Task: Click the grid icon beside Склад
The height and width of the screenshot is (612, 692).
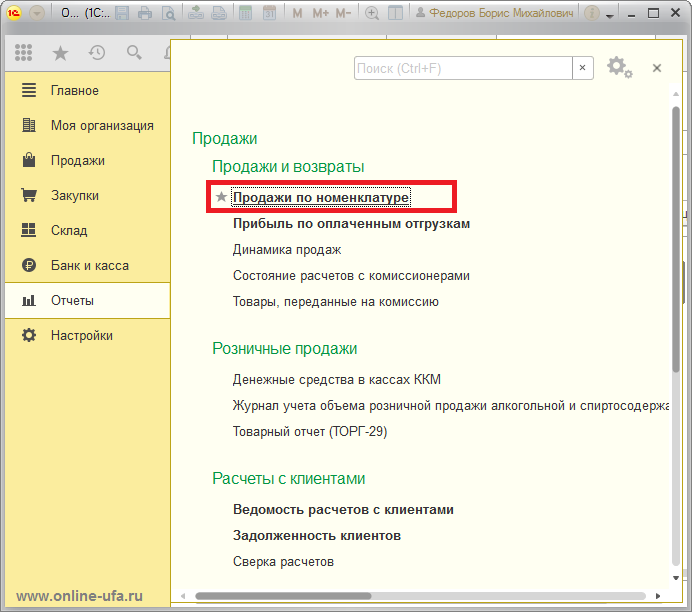Action: pyautogui.click(x=29, y=230)
